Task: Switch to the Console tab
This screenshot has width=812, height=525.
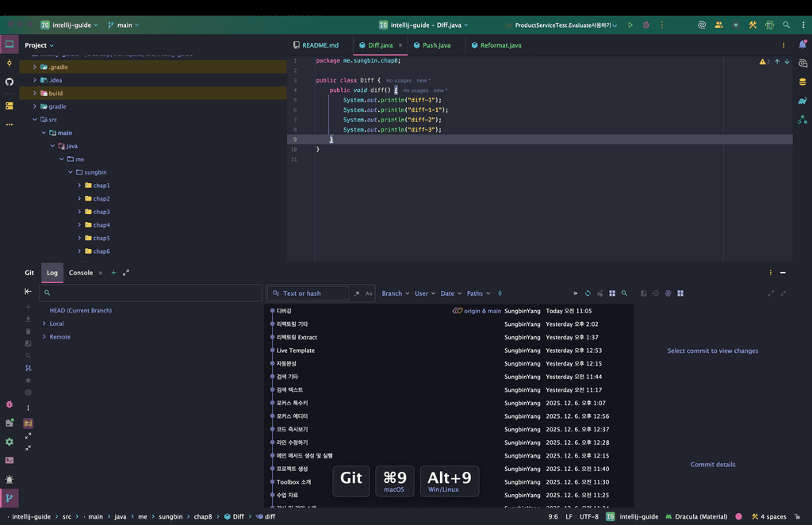Action: 81,273
